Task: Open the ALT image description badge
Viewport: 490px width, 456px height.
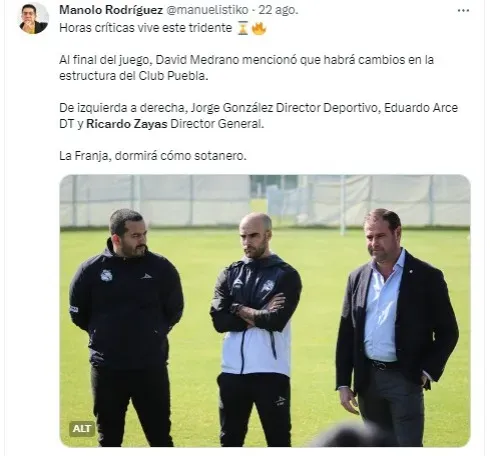Action: 82,429
